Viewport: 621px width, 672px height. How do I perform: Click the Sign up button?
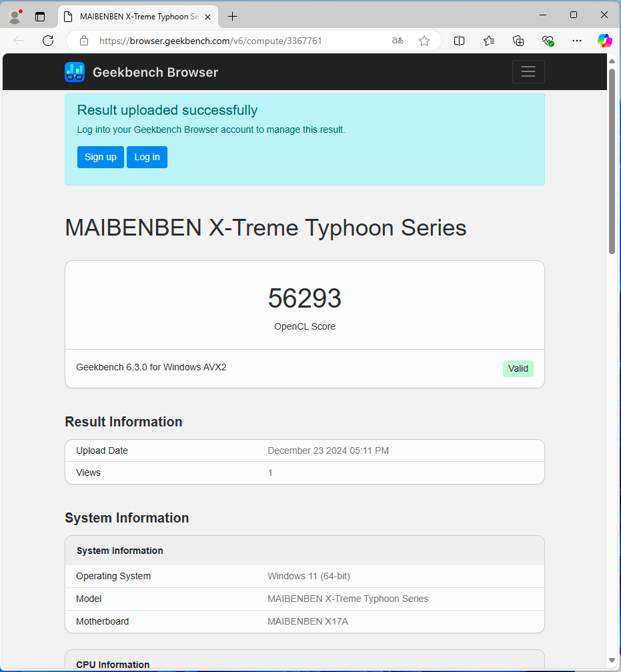point(101,157)
